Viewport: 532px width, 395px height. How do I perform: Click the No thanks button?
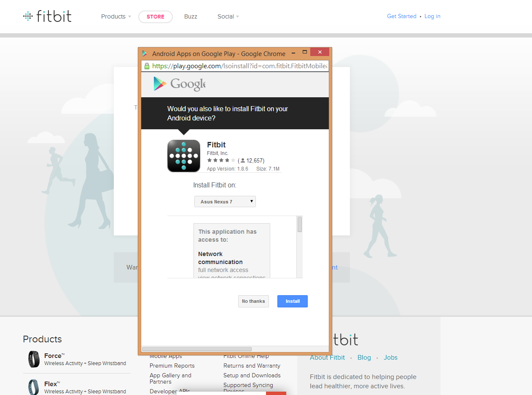(x=253, y=301)
